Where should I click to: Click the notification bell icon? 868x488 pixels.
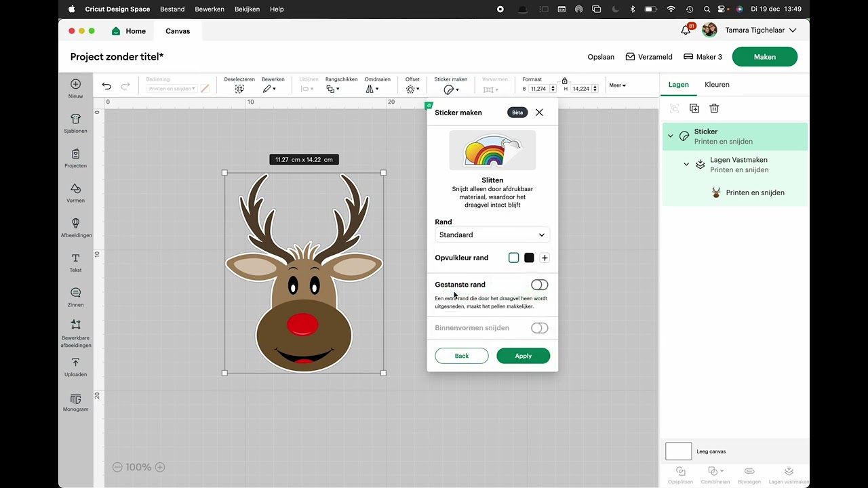tap(686, 30)
